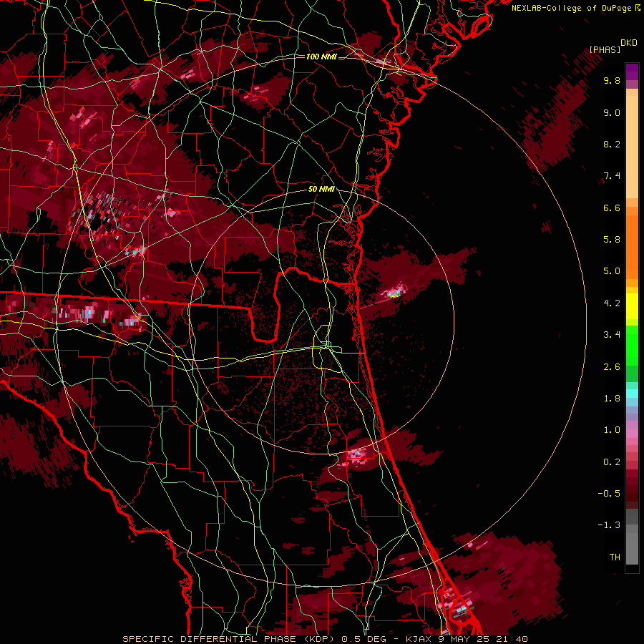Click the 9.8 value on the color scale
This screenshot has height=644, width=644.
pyautogui.click(x=612, y=80)
